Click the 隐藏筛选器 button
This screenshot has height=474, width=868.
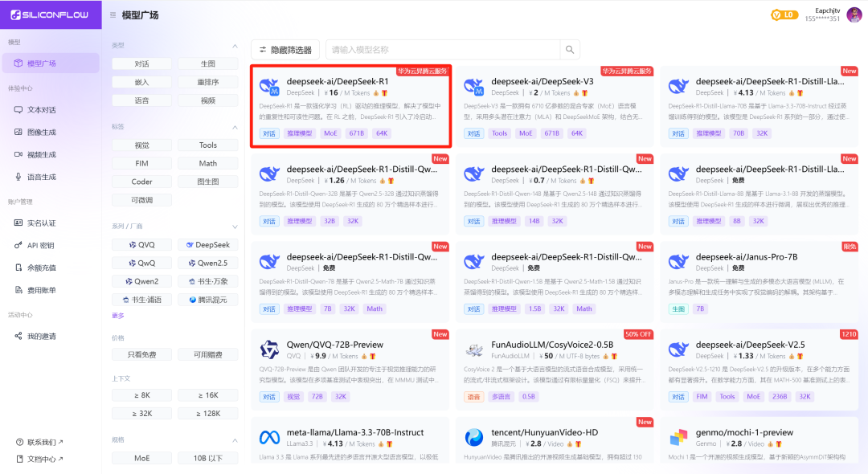pyautogui.click(x=285, y=50)
